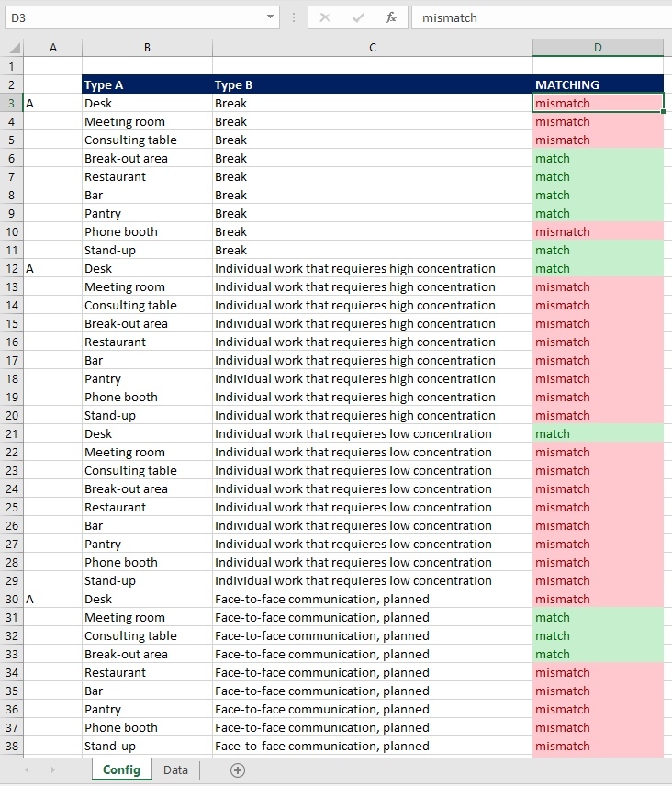This screenshot has height=786, width=672.
Task: Click previous sheet navigation arrow
Action: (x=27, y=770)
